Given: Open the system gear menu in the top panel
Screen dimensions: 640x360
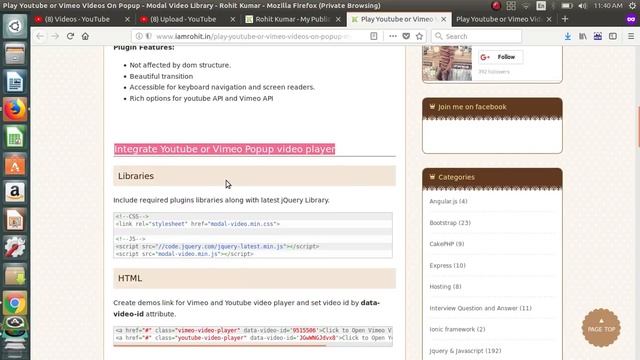Looking at the screenshot, I should point(633,6).
